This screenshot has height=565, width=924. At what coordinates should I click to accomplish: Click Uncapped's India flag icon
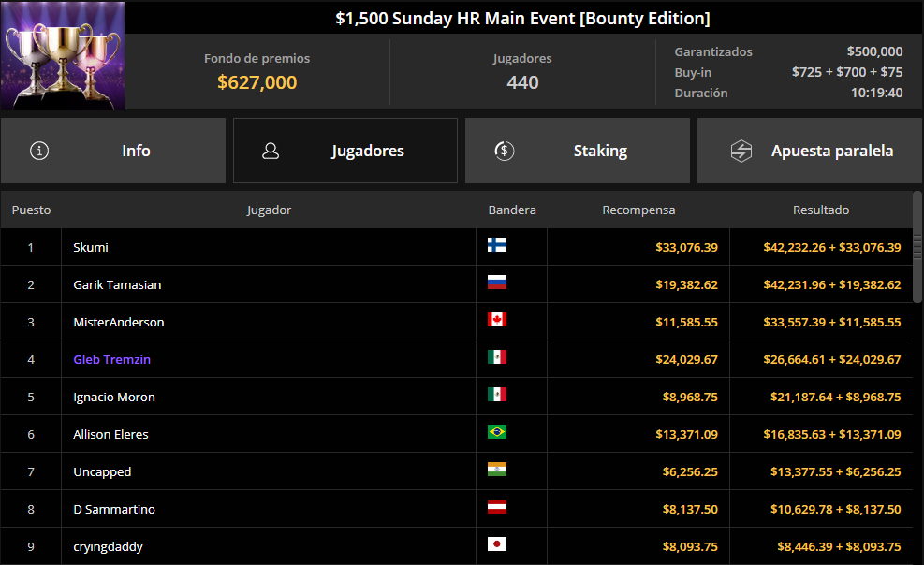click(497, 470)
